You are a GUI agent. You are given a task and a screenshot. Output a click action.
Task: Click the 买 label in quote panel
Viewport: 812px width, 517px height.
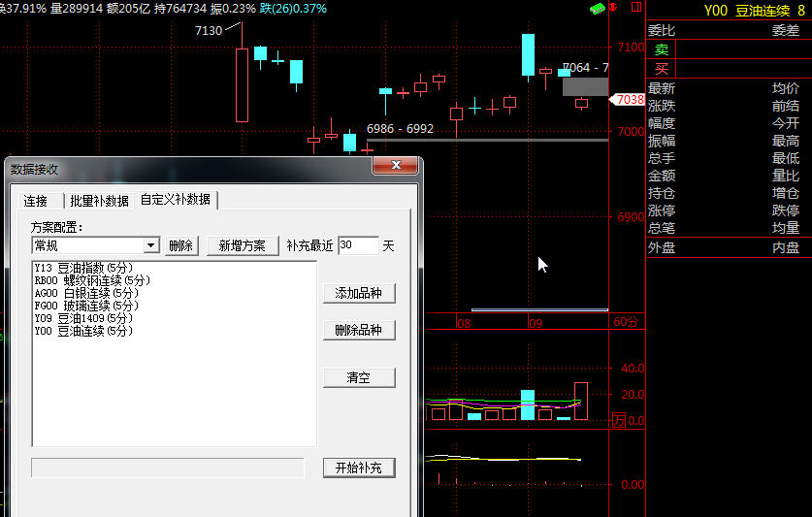662,68
